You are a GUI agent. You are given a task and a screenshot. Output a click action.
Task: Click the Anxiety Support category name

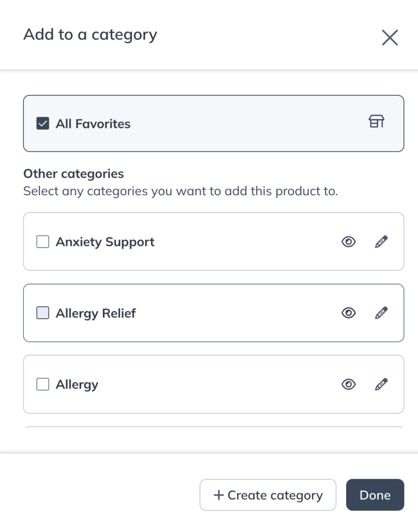(105, 242)
